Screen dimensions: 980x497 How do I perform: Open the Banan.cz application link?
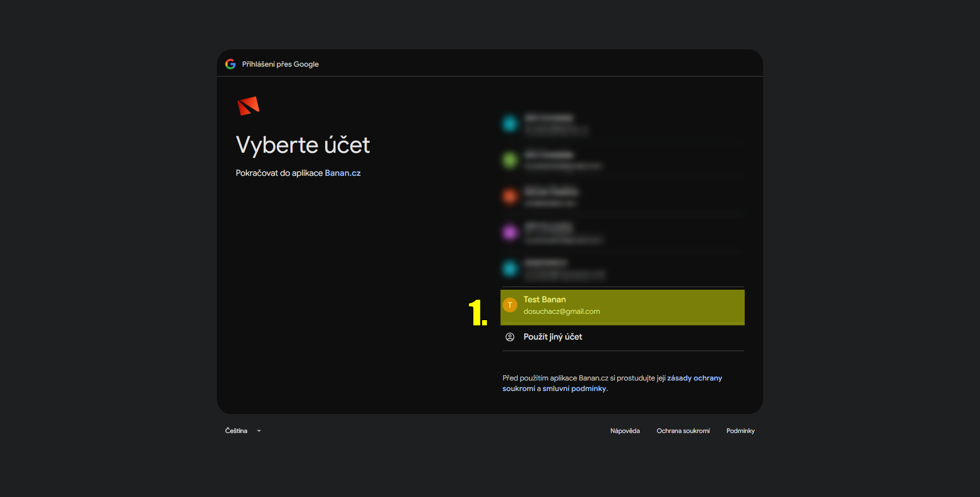click(342, 173)
